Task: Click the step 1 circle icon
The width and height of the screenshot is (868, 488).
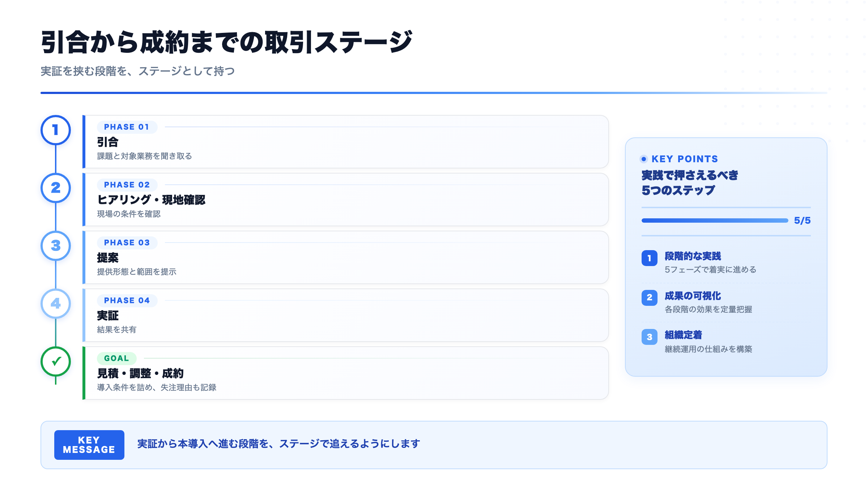Action: click(x=56, y=130)
